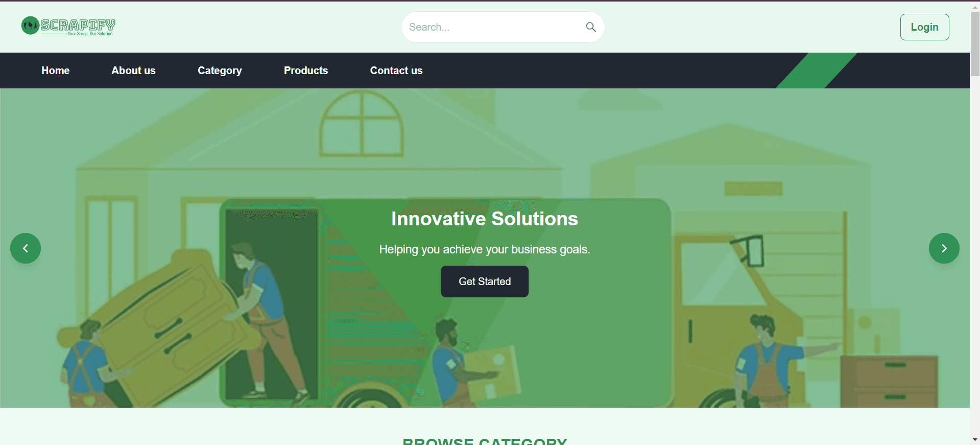980x445 pixels.
Task: Click the vertical scrollbar thumb
Action: 975,44
